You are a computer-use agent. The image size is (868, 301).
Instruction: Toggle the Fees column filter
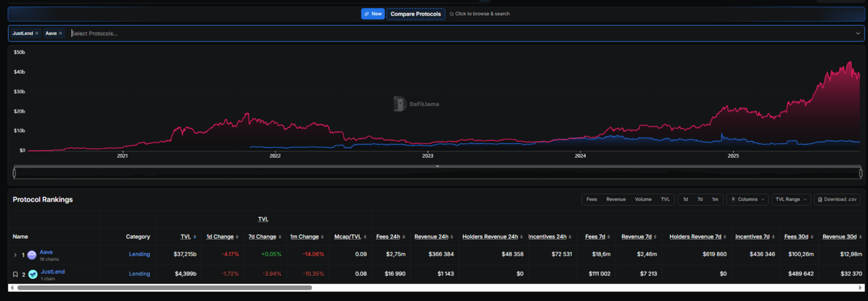[x=591, y=199]
